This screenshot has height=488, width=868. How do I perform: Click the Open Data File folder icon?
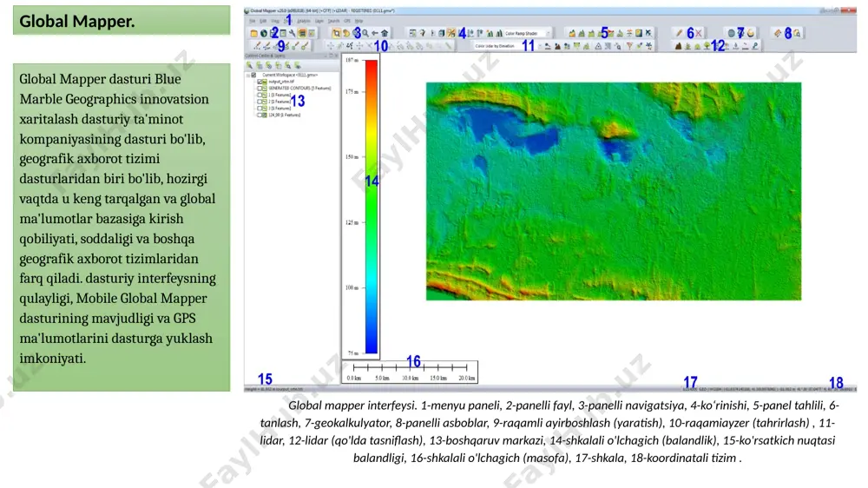(254, 33)
